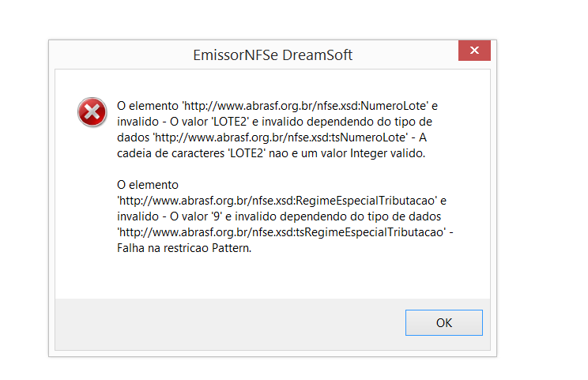Image resolution: width=588 pixels, height=380 pixels.
Task: Click the red error icon
Action: click(92, 112)
